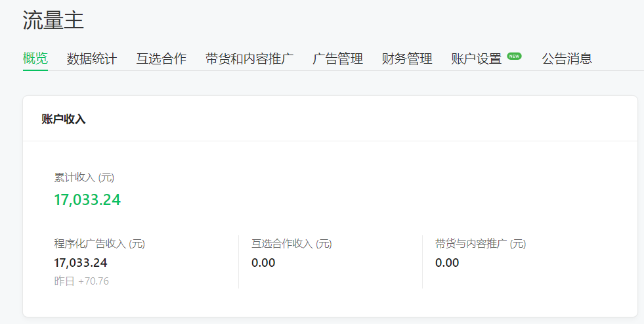Click the 互选合作收入 (元) label
The height and width of the screenshot is (324, 644).
291,243
